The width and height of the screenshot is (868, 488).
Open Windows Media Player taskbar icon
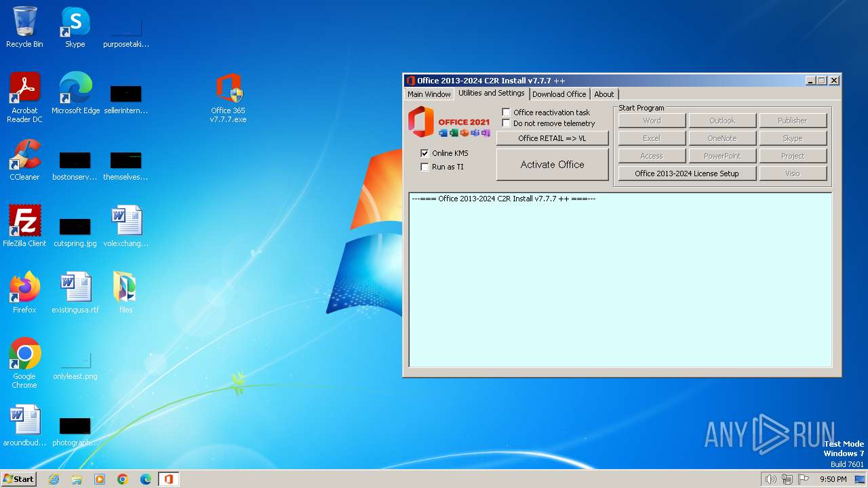[100, 479]
